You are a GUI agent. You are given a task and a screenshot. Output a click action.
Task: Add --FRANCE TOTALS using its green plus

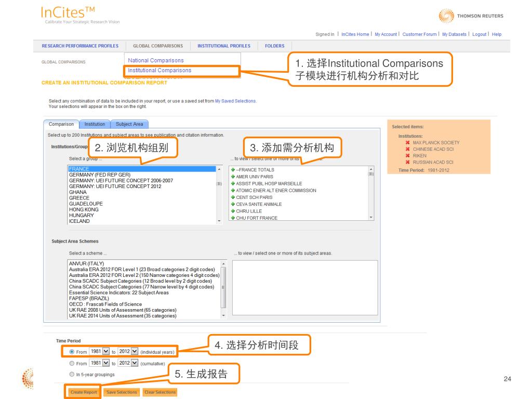click(x=233, y=170)
